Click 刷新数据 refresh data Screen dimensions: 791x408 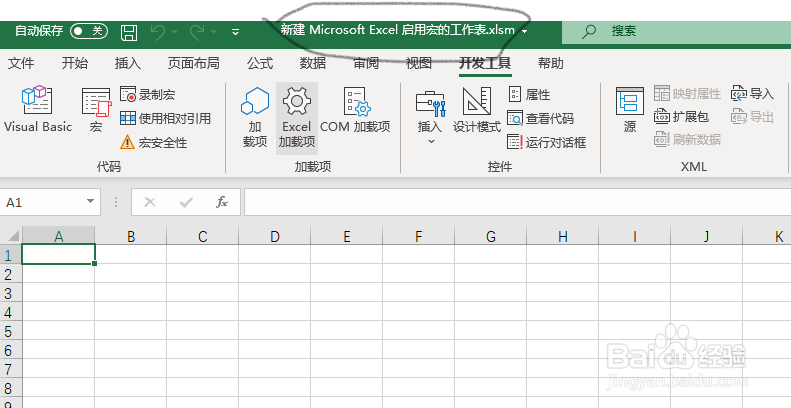click(688, 139)
